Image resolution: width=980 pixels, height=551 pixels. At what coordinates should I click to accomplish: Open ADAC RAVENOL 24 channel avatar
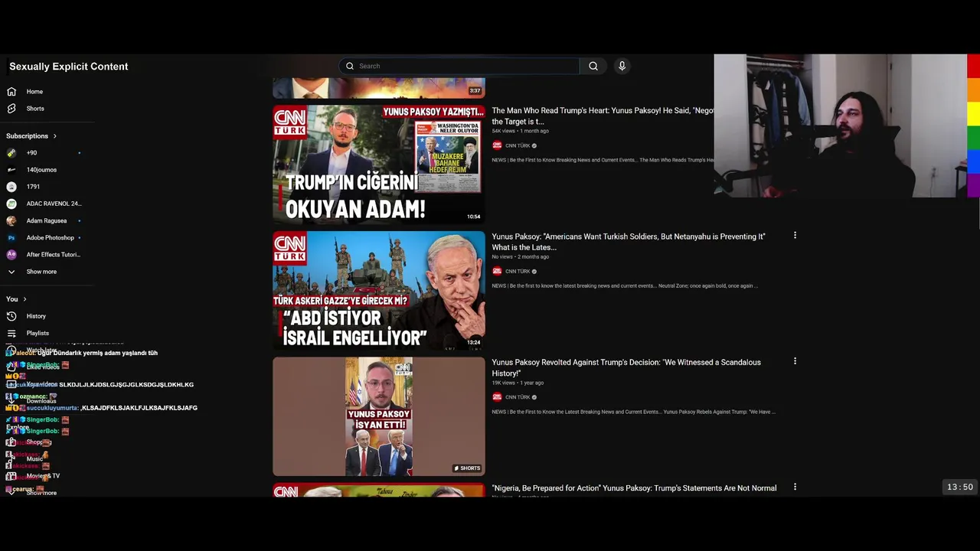click(11, 204)
